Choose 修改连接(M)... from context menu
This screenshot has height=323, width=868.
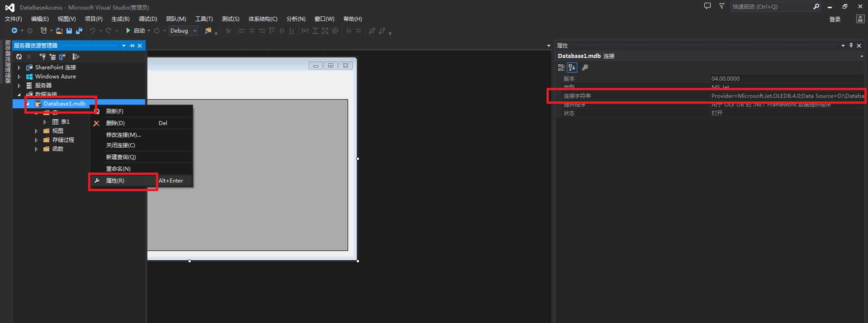tap(141, 135)
